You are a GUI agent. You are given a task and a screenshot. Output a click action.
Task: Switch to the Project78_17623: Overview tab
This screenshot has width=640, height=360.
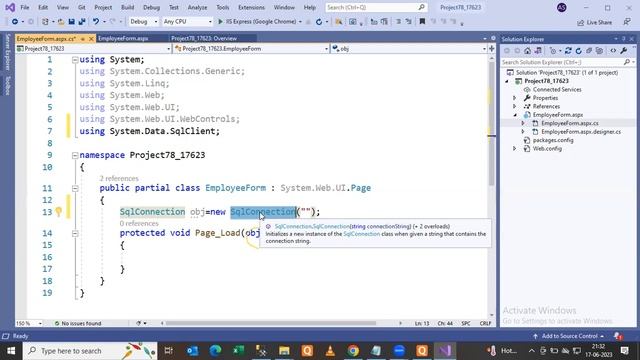click(x=204, y=38)
